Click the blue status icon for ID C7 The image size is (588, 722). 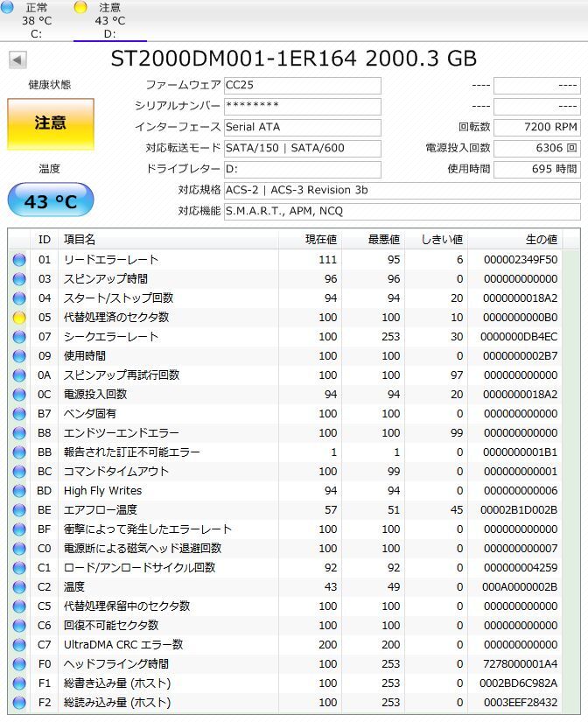(x=19, y=645)
